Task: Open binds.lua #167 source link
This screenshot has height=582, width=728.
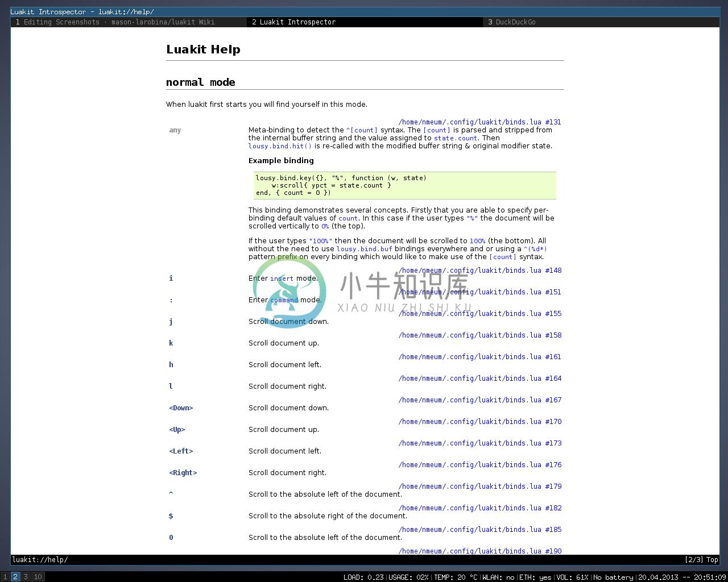Action: [480, 400]
